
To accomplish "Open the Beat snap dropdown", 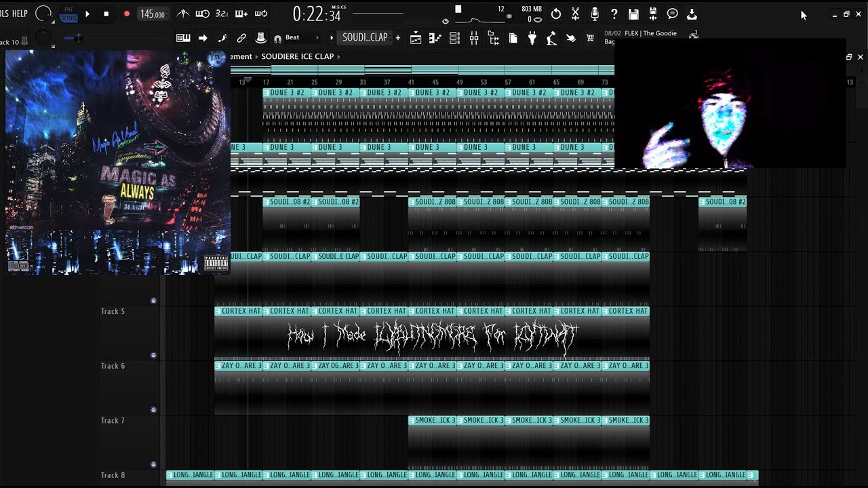I will (301, 38).
